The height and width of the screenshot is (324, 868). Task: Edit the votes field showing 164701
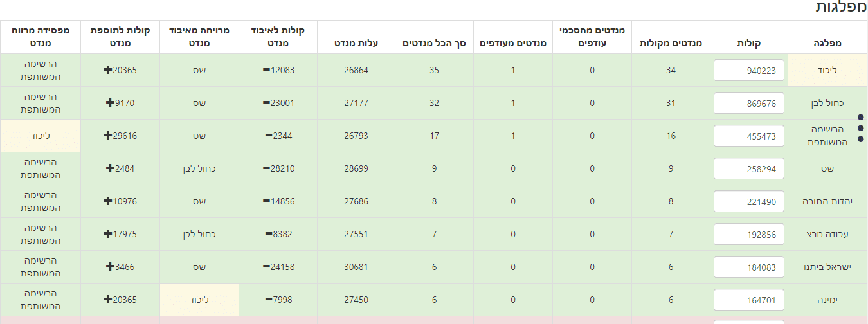click(x=749, y=300)
